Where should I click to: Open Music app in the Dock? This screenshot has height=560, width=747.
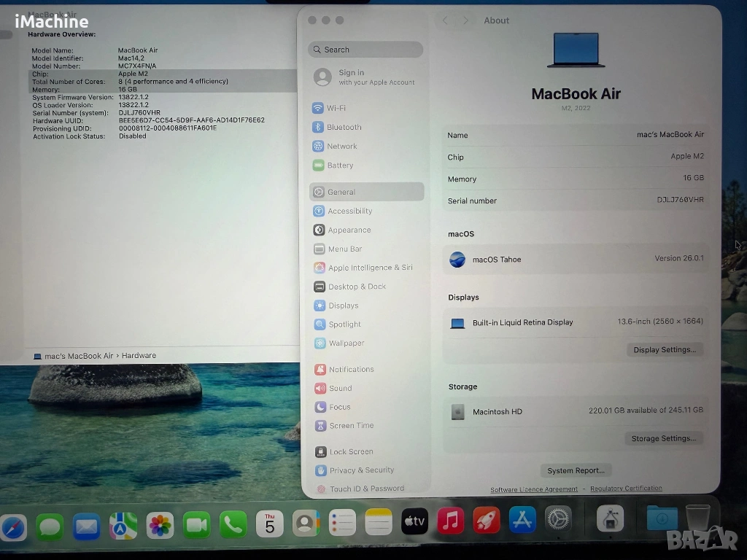(x=451, y=521)
